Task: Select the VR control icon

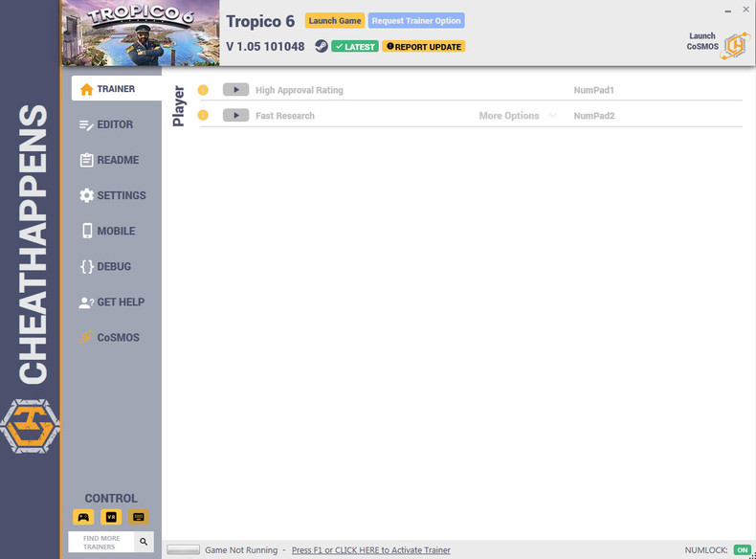Action: click(111, 517)
